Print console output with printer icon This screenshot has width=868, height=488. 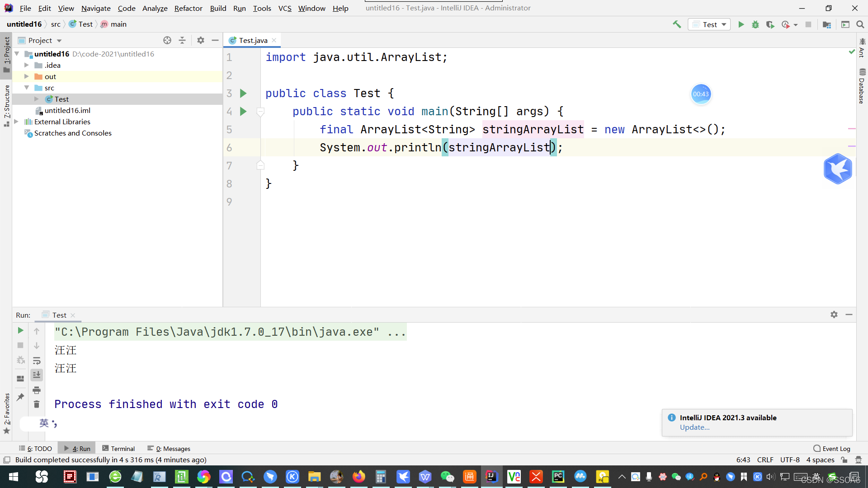coord(37,390)
